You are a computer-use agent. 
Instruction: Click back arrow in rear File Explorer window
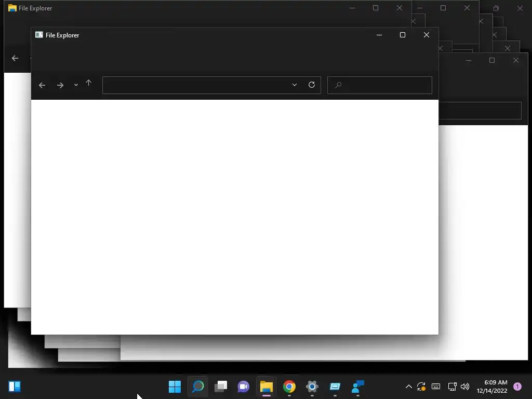15,58
